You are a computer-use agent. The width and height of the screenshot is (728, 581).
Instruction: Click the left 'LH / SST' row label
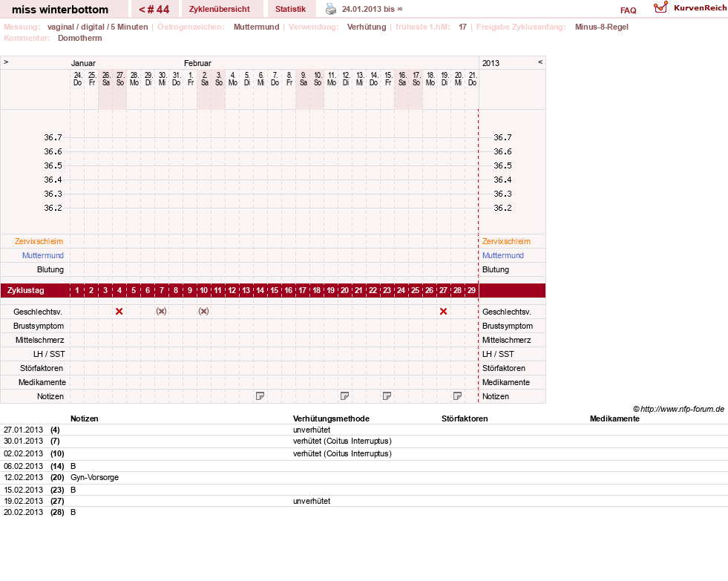pyautogui.click(x=49, y=354)
